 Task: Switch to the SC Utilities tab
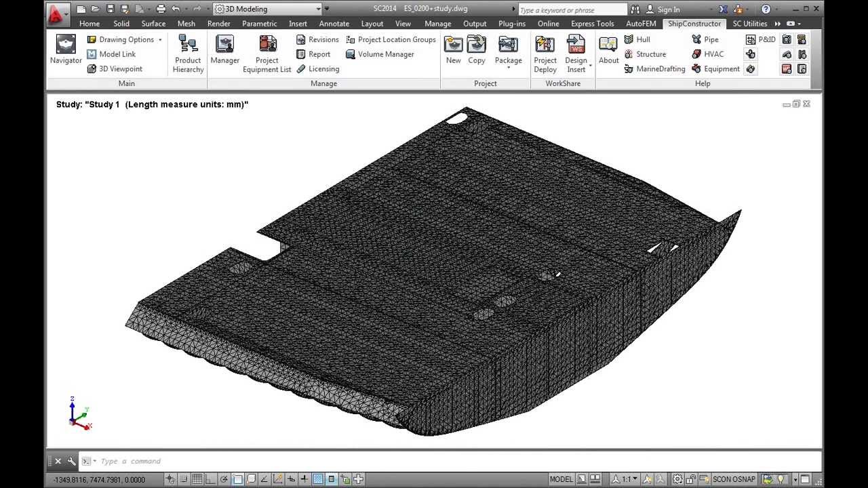(750, 24)
